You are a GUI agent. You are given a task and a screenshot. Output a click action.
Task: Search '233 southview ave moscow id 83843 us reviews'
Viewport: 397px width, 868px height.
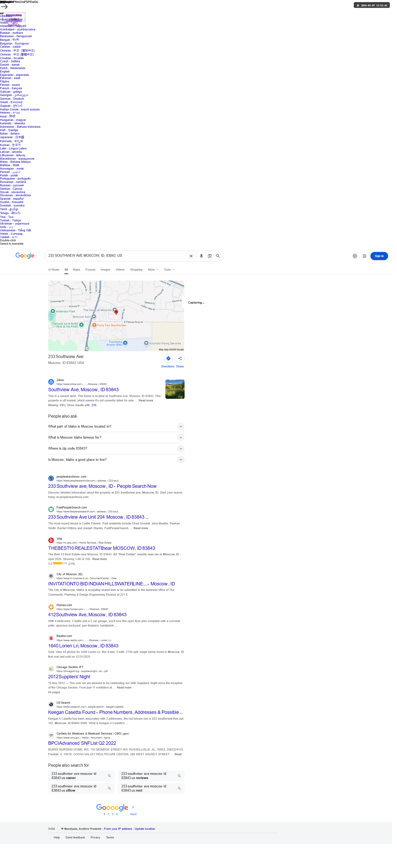tap(151, 776)
